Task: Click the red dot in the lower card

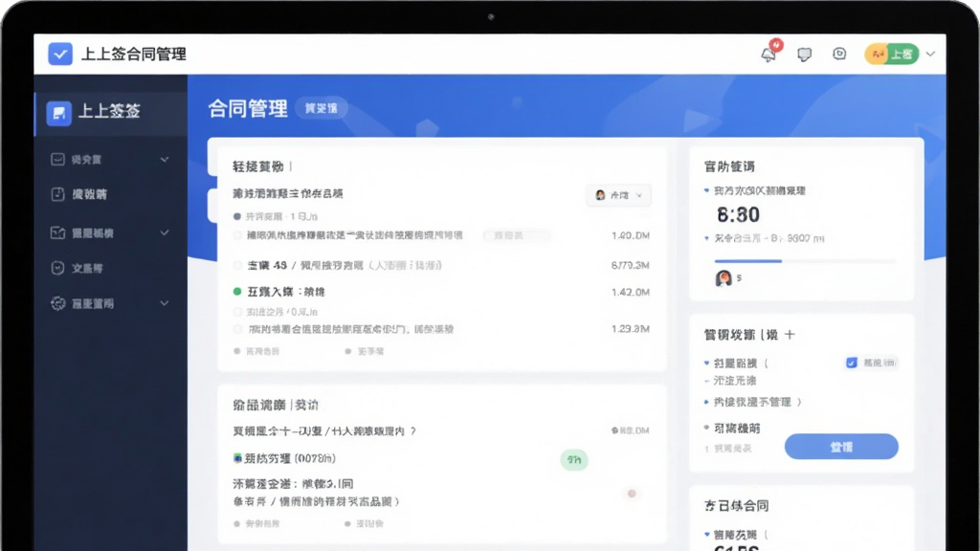Action: 632,494
